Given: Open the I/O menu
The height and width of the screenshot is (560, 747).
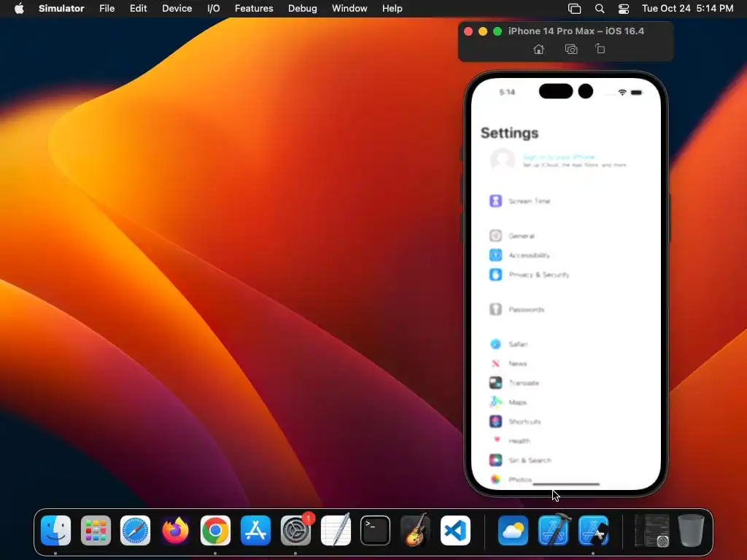Looking at the screenshot, I should [x=214, y=8].
